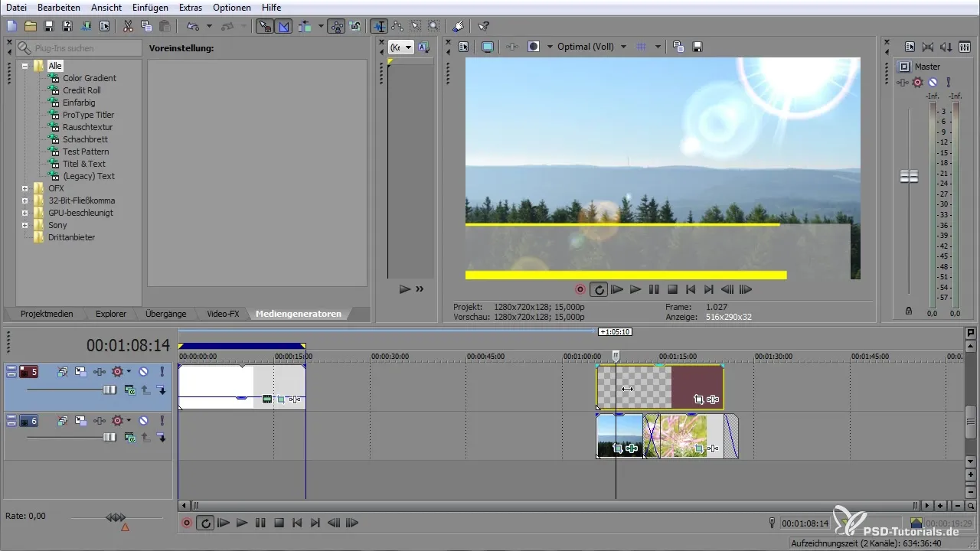Click the Cut scissors icon
Screen dimensions: 980x551
[x=128, y=26]
